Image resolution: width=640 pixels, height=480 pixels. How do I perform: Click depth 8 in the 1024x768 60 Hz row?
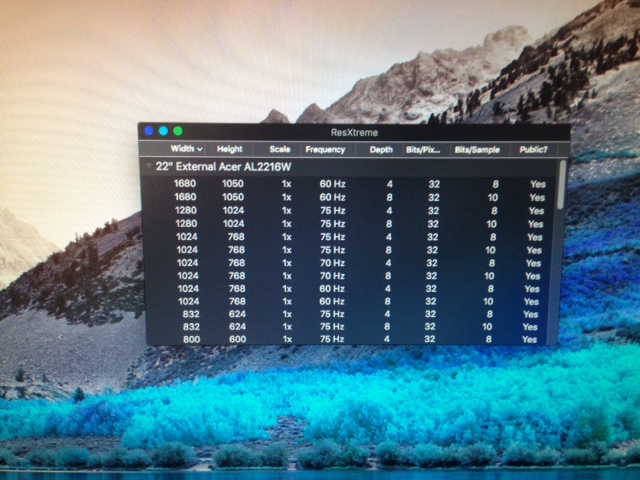coord(387,302)
